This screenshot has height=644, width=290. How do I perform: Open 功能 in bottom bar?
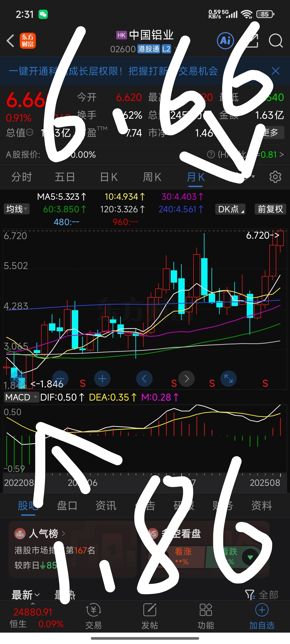(x=206, y=616)
